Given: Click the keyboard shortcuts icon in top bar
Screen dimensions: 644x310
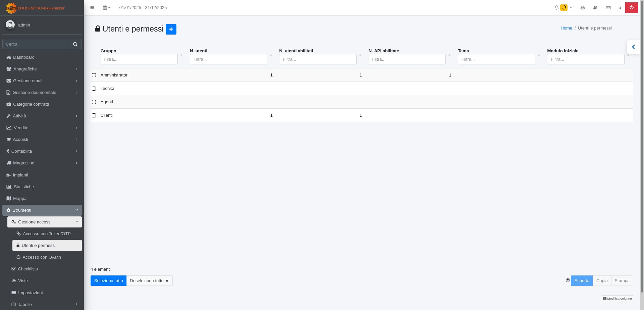Looking at the screenshot, I should (608, 8).
